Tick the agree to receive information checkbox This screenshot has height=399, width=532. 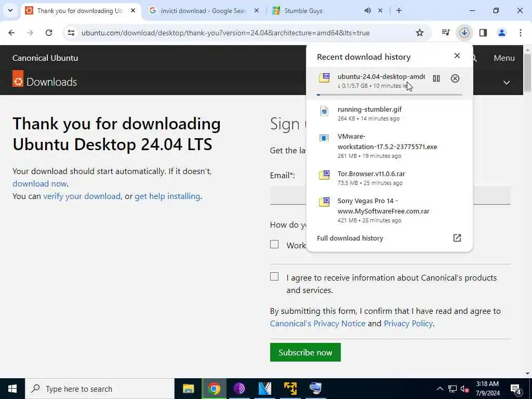274,276
